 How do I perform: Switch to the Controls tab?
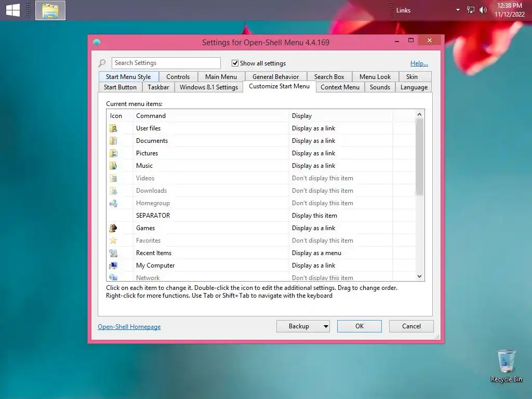point(178,77)
